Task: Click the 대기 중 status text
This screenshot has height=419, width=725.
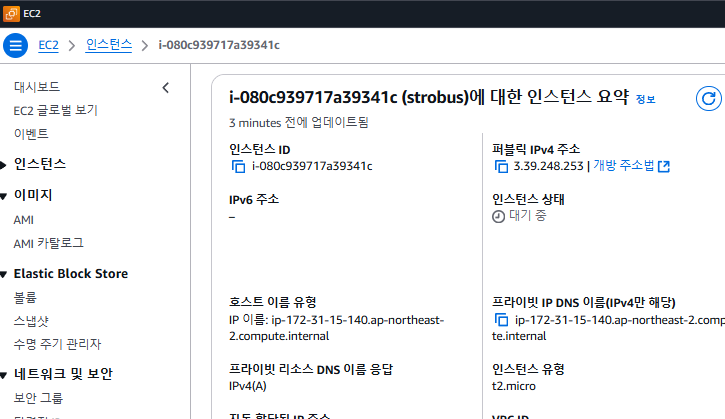Action: [x=528, y=216]
